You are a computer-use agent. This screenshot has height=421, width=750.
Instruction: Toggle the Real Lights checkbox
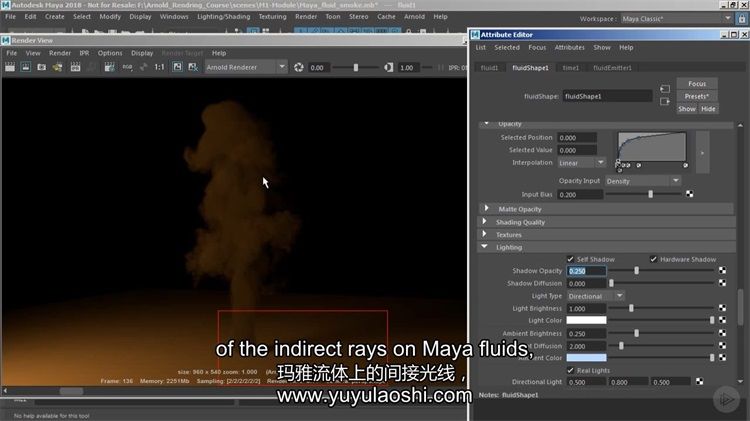[x=571, y=370]
